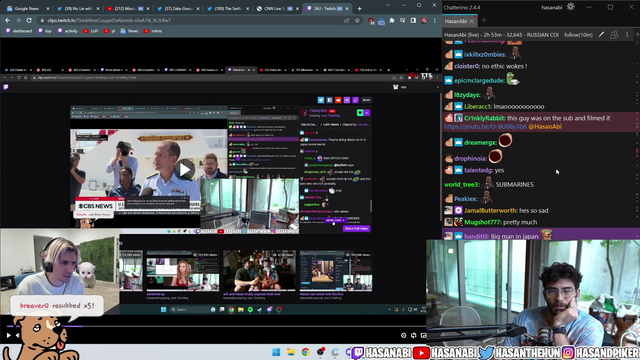This screenshot has width=640, height=360.
Task: Click Watch Full Video button
Action: (x=356, y=229)
